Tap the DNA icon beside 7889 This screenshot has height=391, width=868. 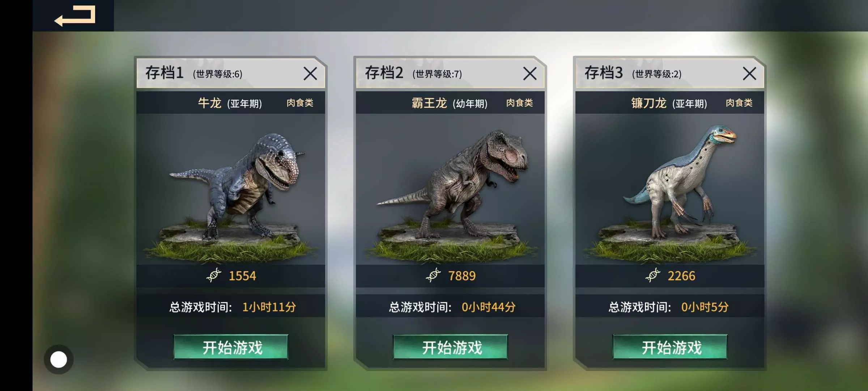tap(433, 276)
